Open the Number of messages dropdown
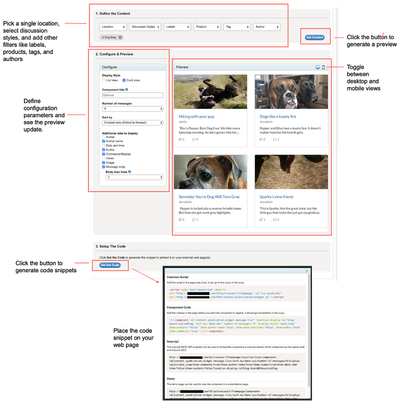The height and width of the screenshot is (402, 400). coord(133,109)
